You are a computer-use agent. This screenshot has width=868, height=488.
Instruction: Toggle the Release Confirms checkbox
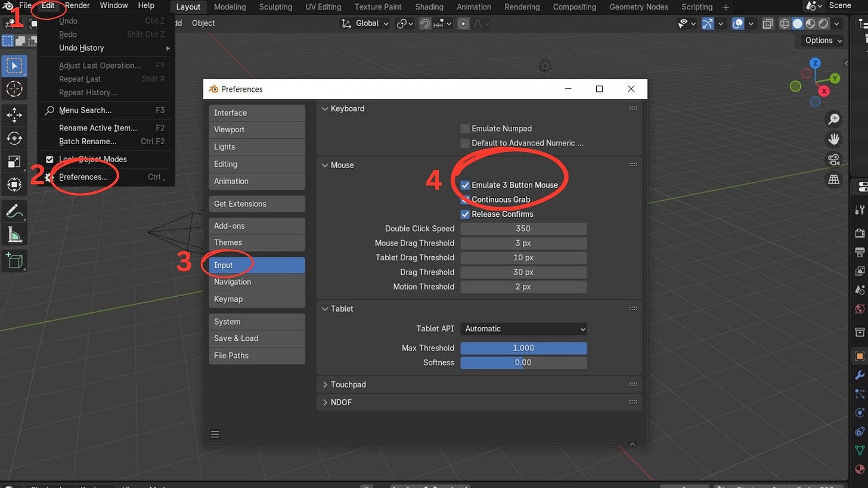tap(465, 215)
